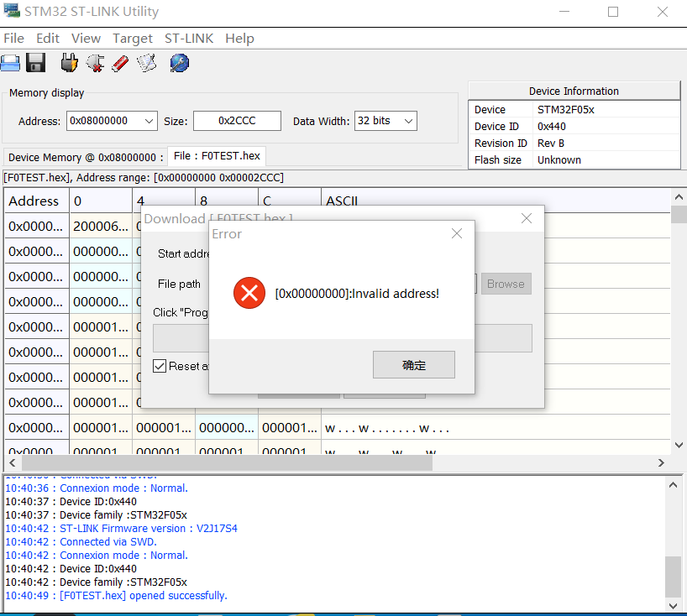
Task: Click the Device ID value 0x440
Action: (552, 127)
